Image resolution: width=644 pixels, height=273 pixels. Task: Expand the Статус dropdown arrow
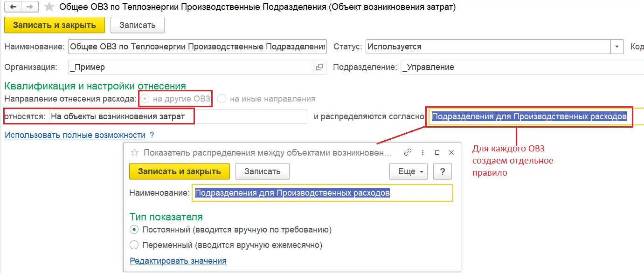tap(617, 47)
